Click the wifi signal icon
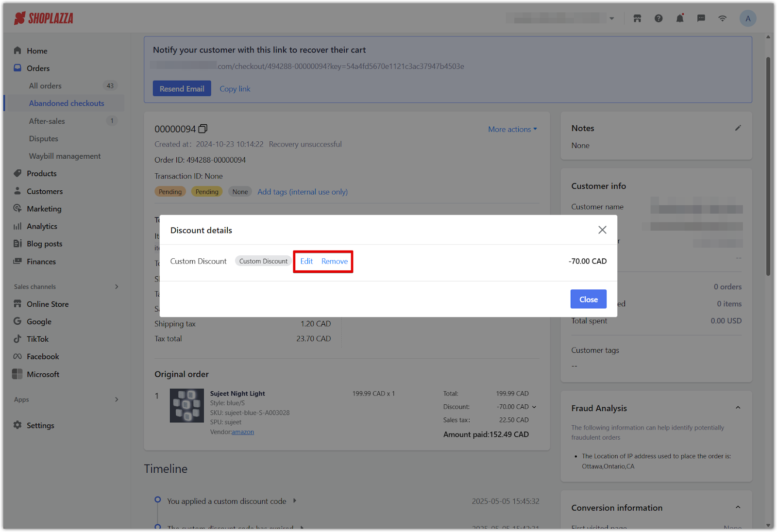 click(723, 18)
